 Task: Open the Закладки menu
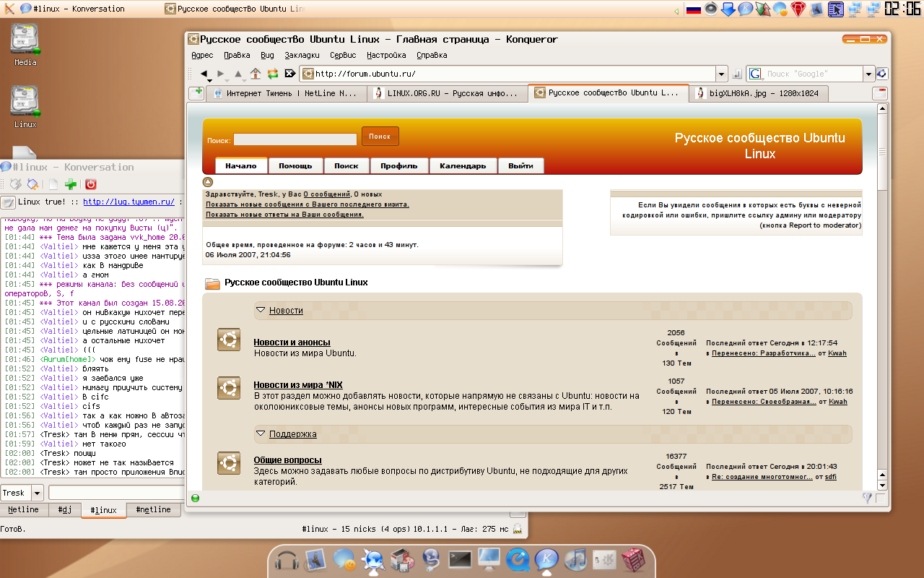click(302, 55)
